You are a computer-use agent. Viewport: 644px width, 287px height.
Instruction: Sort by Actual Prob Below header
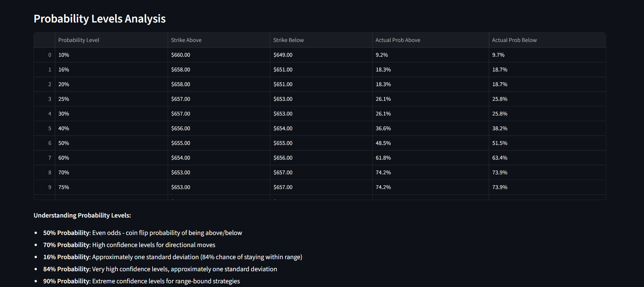(514, 40)
